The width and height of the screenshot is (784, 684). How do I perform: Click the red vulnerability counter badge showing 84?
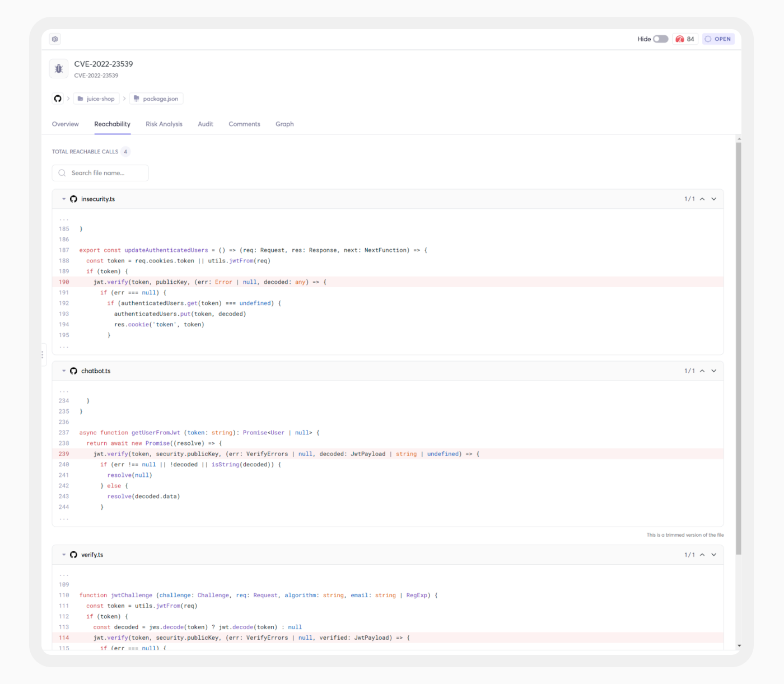684,39
